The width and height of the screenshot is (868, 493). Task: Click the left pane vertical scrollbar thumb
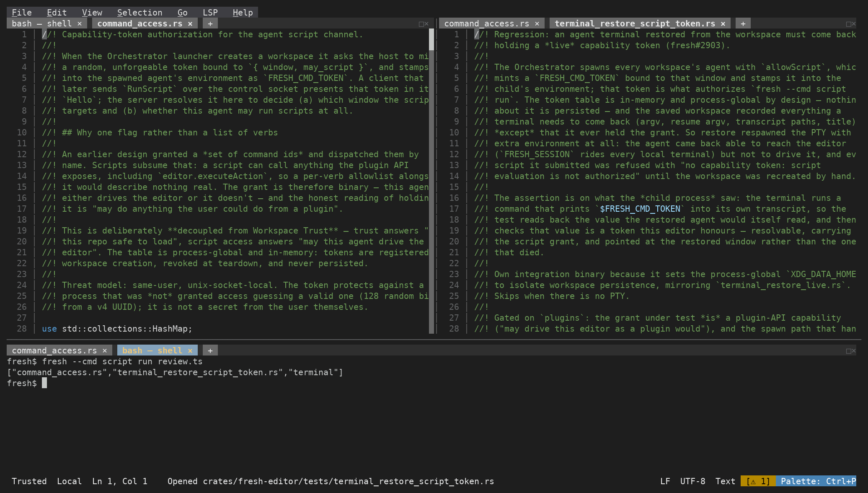pos(431,40)
